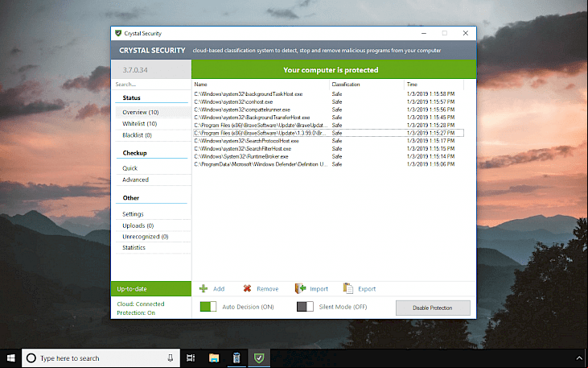Open the Overview (10) section

(x=154, y=112)
